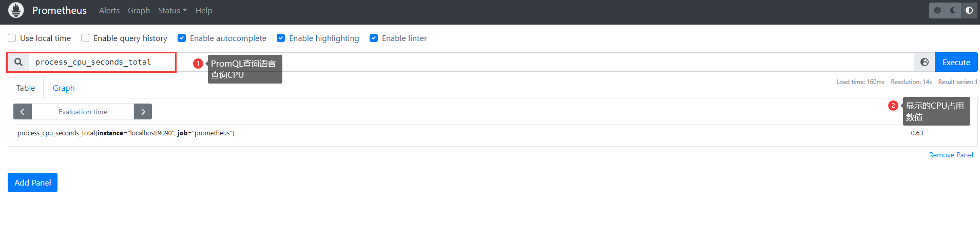Switch to the Graph tab
Screen dimensions: 980x225
point(64,88)
